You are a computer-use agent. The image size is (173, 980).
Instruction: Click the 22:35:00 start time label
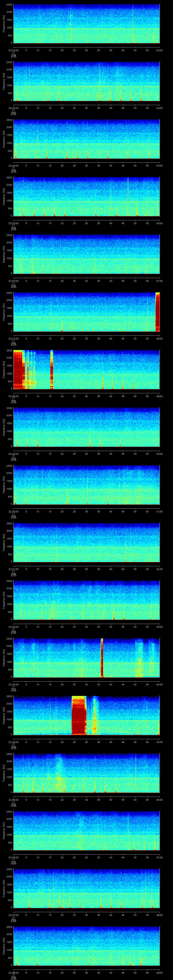coord(13,800)
